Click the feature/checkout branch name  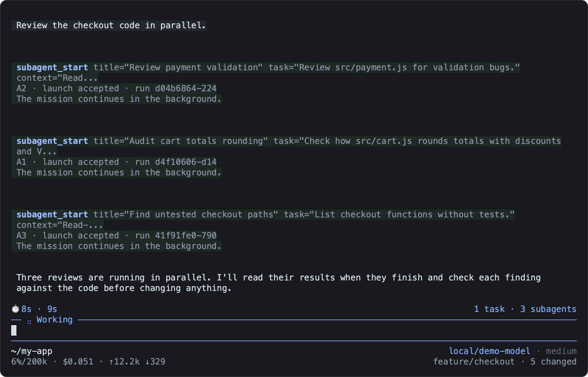(474, 362)
